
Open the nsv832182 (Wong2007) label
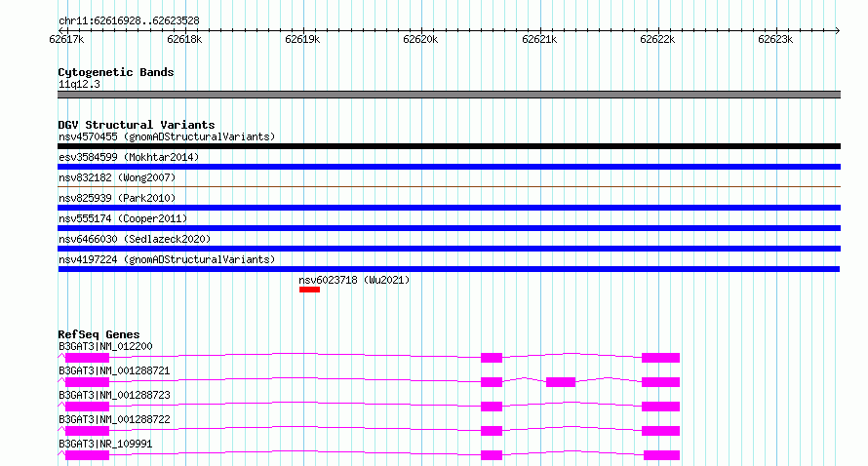(117, 177)
